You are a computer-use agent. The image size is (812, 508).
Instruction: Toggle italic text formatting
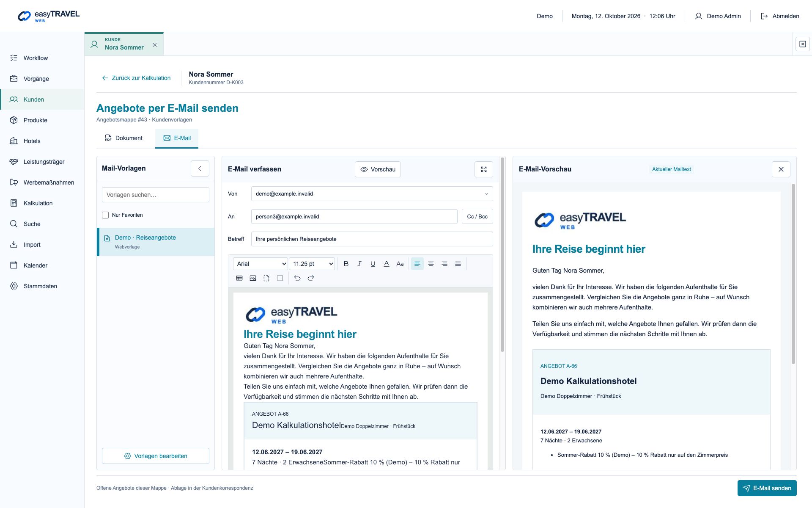(359, 264)
